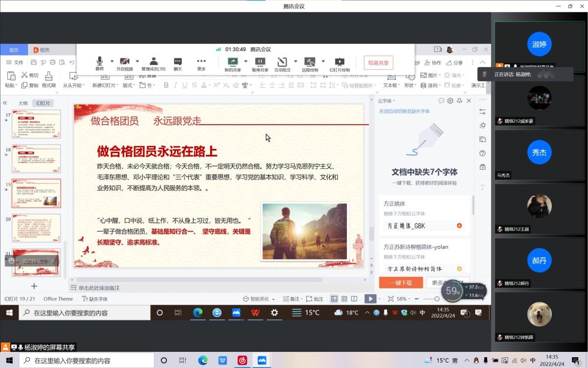Switch to the 大纲 outline tab
Screen dimensions: 588x368
click(23, 103)
